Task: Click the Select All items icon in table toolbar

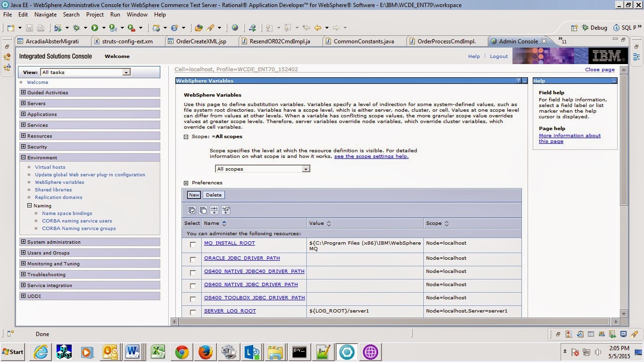Action: click(192, 210)
